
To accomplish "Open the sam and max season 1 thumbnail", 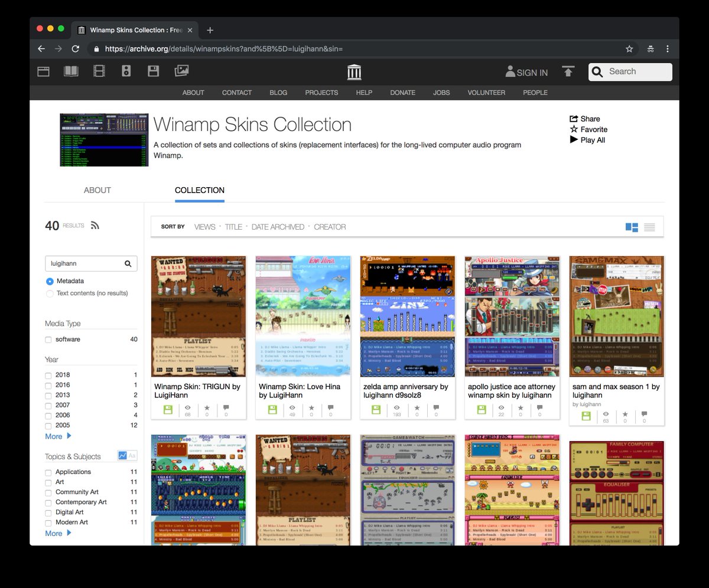I will tap(617, 316).
